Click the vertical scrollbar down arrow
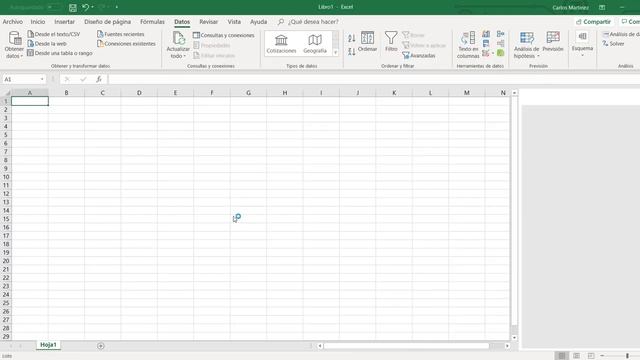 point(514,338)
